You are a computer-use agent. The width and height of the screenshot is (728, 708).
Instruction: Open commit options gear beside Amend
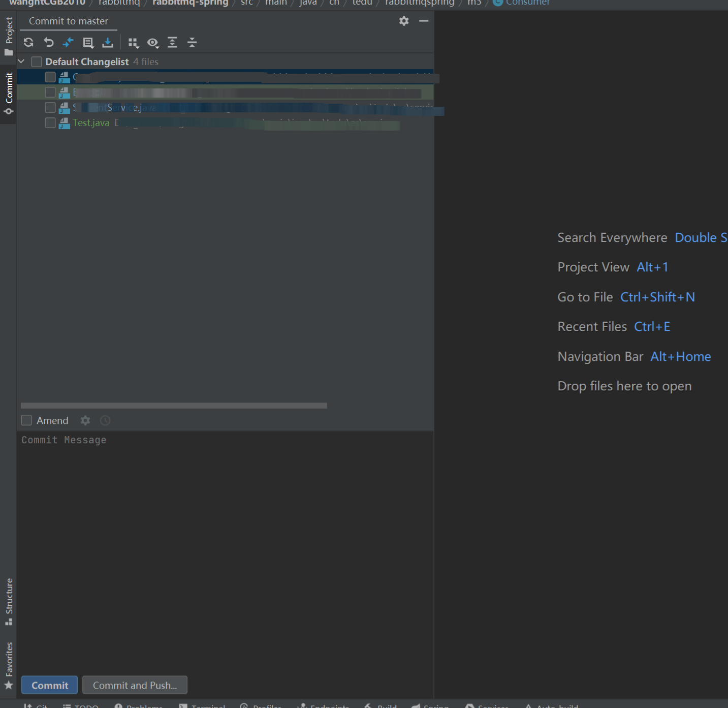[85, 420]
